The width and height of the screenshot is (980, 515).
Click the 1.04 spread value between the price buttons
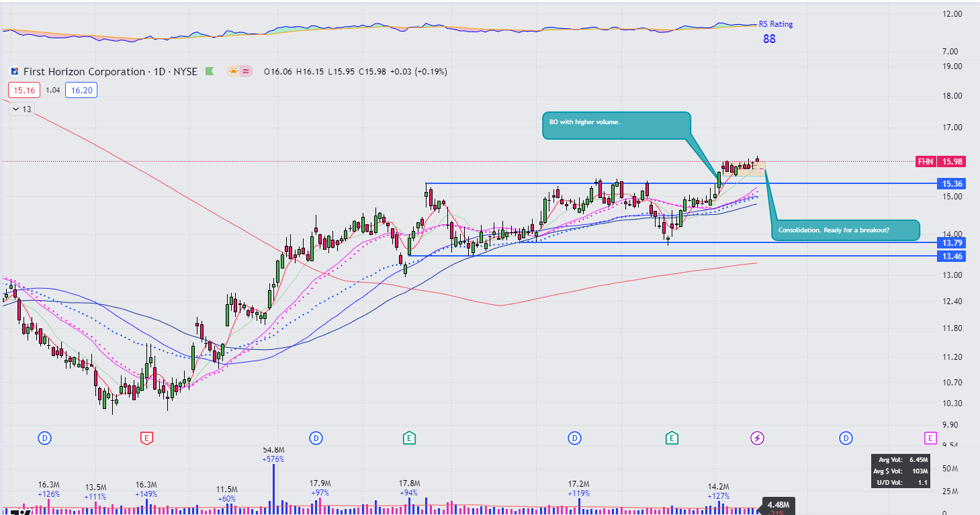53,89
